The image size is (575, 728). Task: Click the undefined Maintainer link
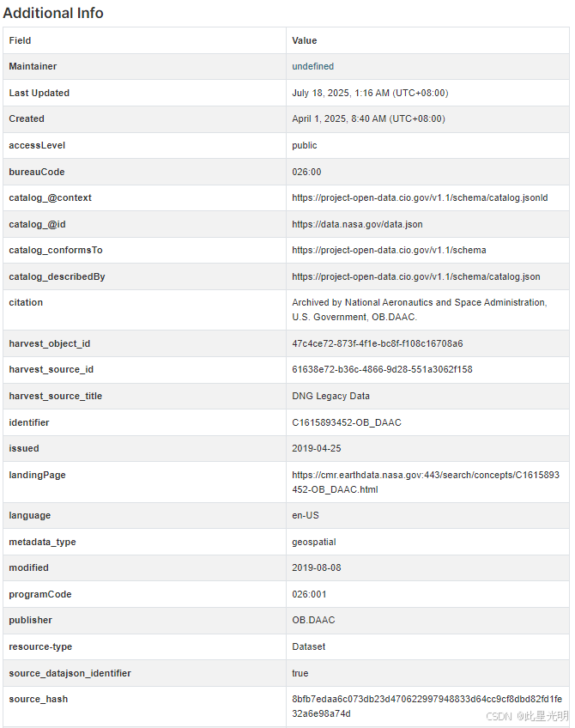click(312, 66)
